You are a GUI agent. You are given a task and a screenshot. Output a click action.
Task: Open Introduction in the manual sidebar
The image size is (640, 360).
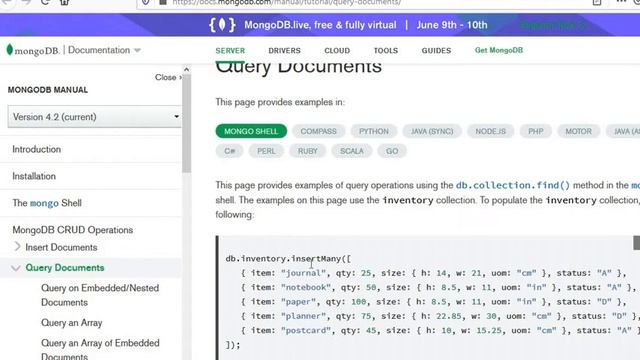pyautogui.click(x=36, y=149)
